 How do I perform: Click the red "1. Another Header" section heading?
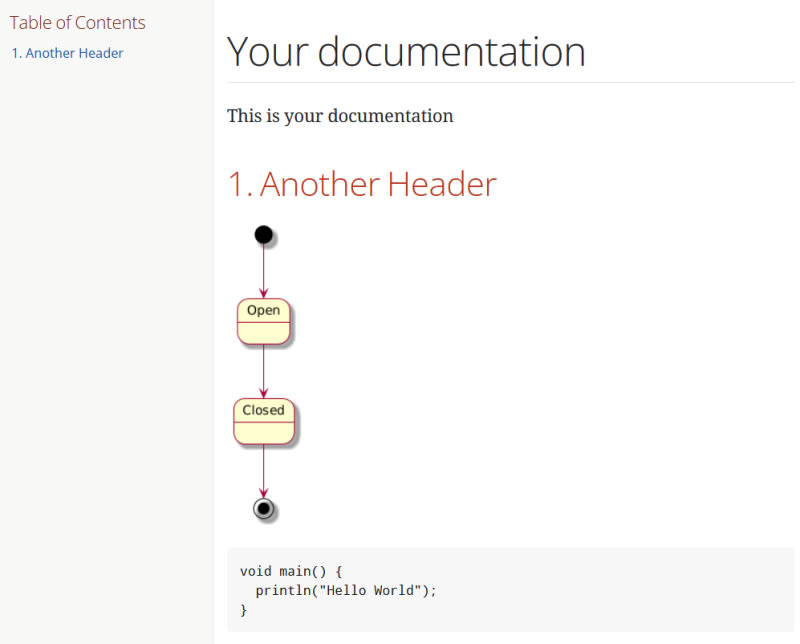(x=362, y=184)
